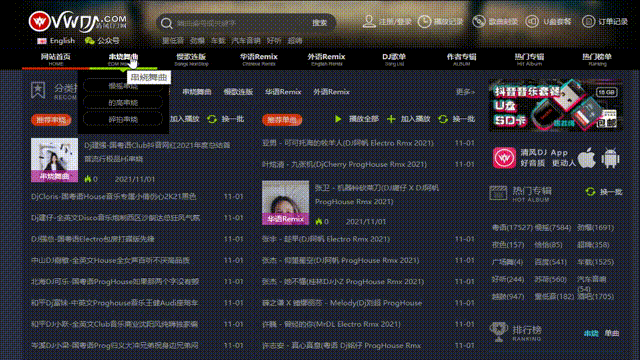Open the 订单记录 order records icon

(x=588, y=21)
